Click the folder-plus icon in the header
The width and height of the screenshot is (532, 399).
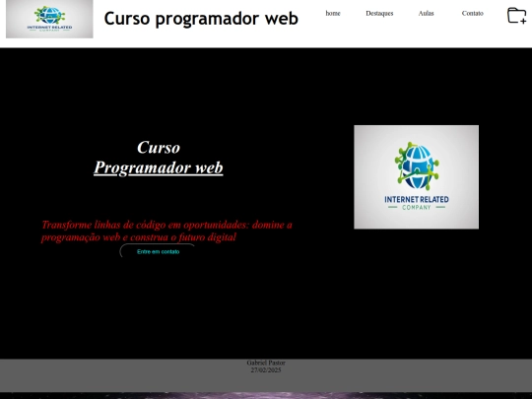tap(517, 16)
